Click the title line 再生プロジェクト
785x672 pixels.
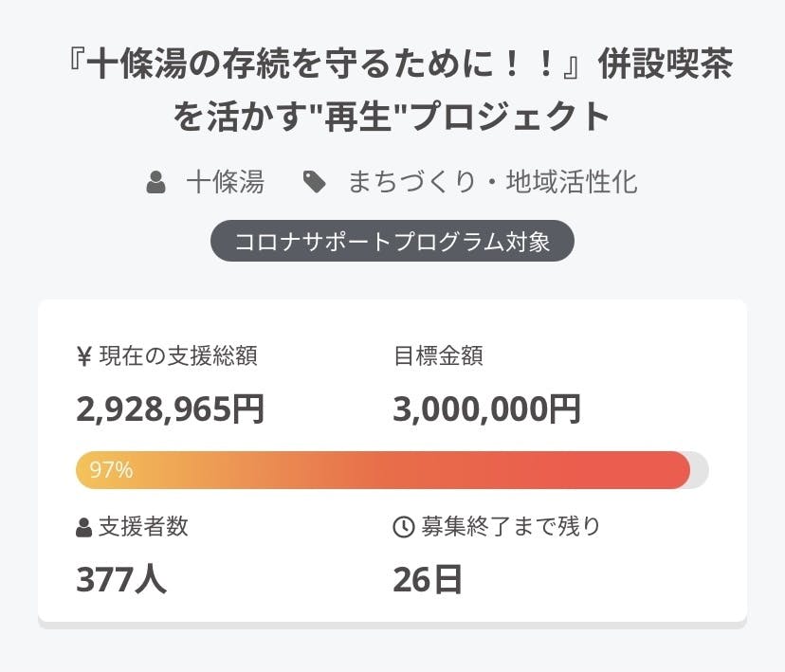coord(392,117)
